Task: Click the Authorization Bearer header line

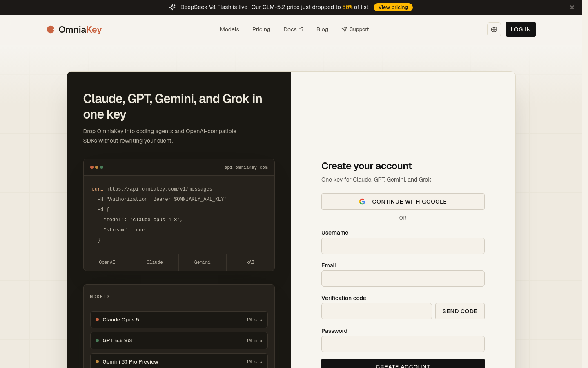Action: [x=162, y=200]
